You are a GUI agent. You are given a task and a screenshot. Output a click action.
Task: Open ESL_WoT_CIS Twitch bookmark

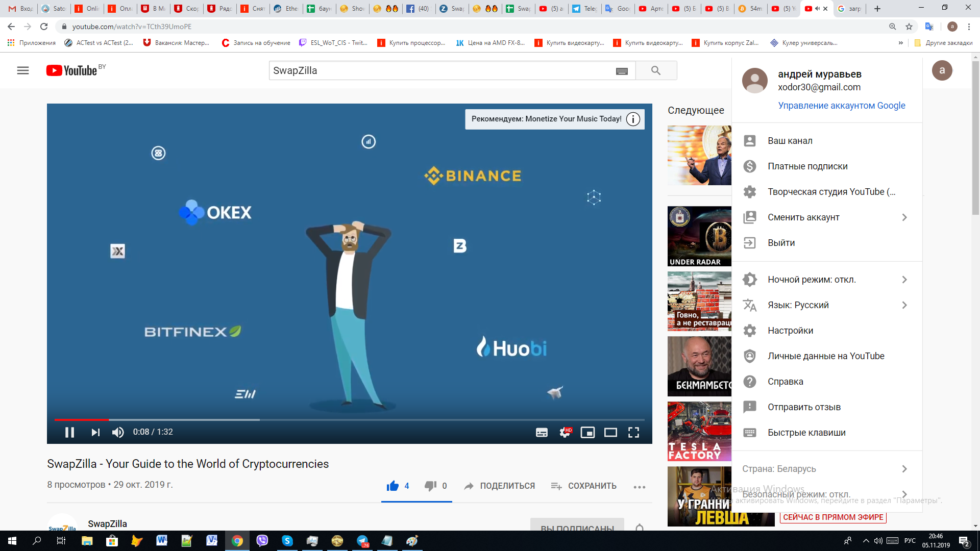tap(333, 43)
